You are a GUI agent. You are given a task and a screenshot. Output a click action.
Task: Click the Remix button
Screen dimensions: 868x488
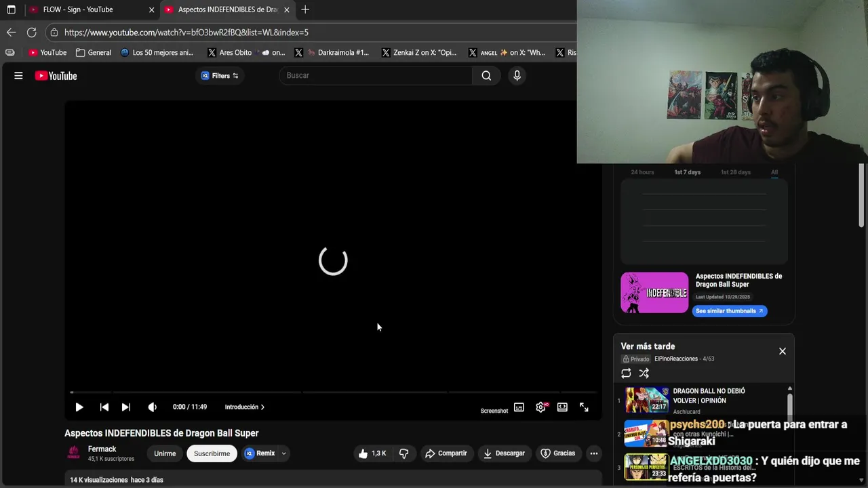click(x=260, y=453)
